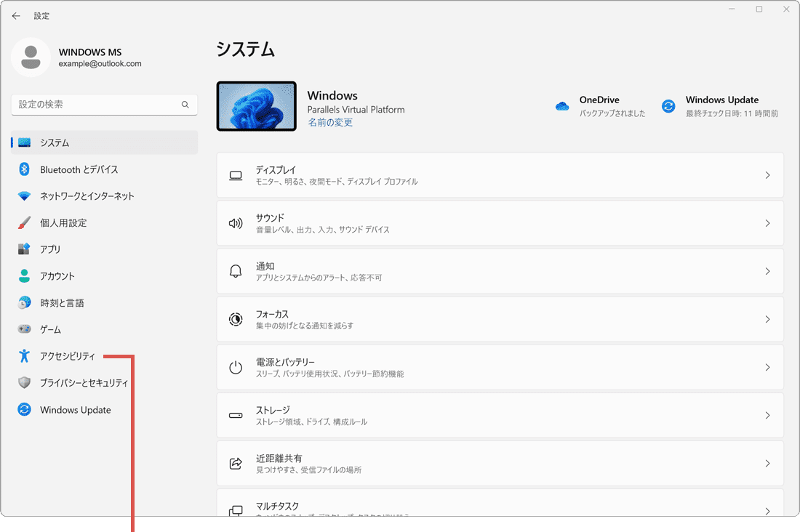Click the back arrow button
This screenshot has height=532, width=800.
pyautogui.click(x=16, y=15)
